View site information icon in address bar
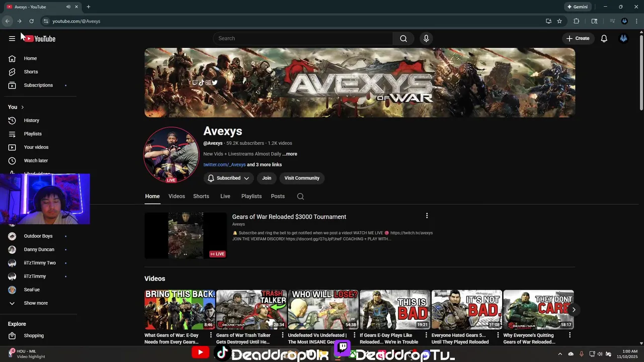Viewport: 644px width, 362px height. [46, 21]
